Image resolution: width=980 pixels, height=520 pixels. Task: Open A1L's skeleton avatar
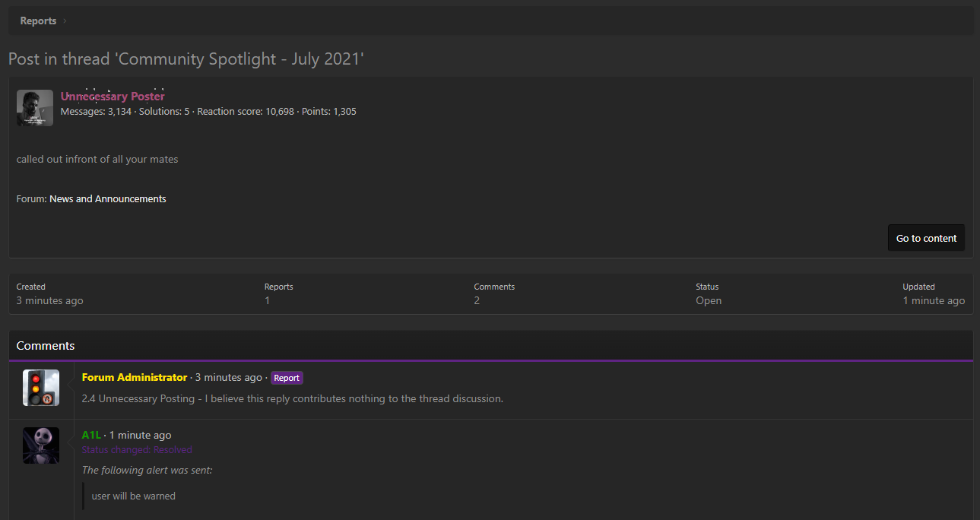coord(40,445)
